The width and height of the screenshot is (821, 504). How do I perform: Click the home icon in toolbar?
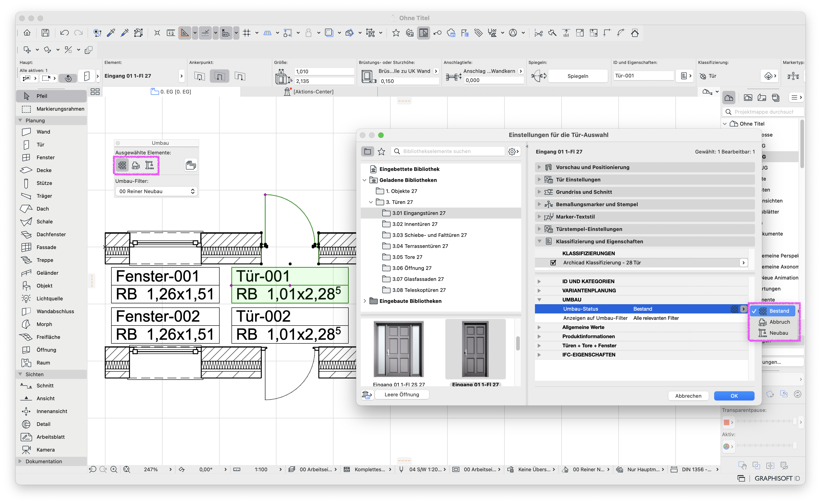(27, 33)
